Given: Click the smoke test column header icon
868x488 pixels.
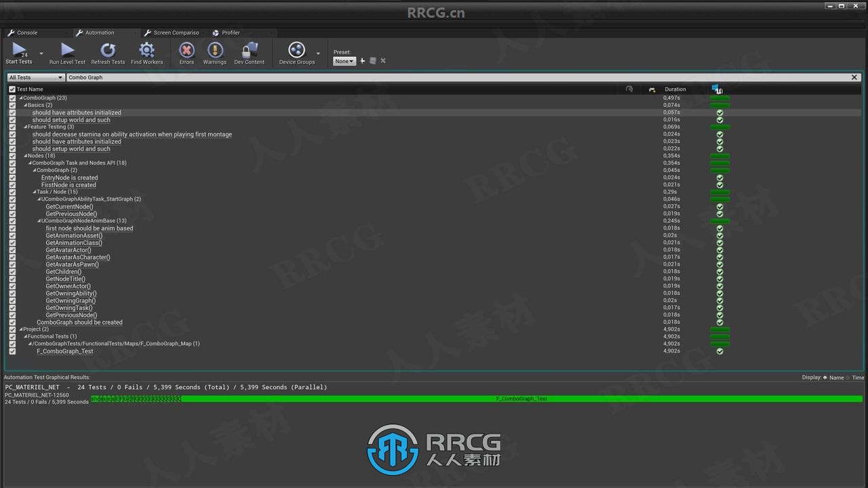Looking at the screenshot, I should pos(629,89).
